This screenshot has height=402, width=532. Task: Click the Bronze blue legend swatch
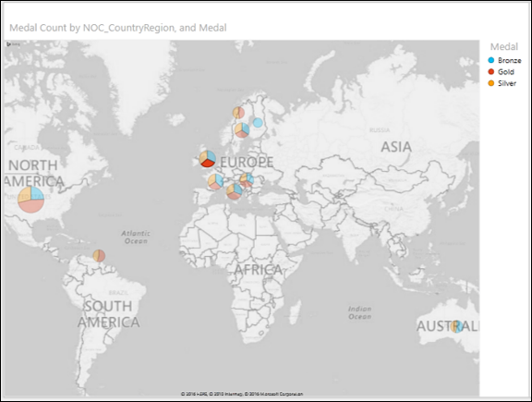click(491, 60)
